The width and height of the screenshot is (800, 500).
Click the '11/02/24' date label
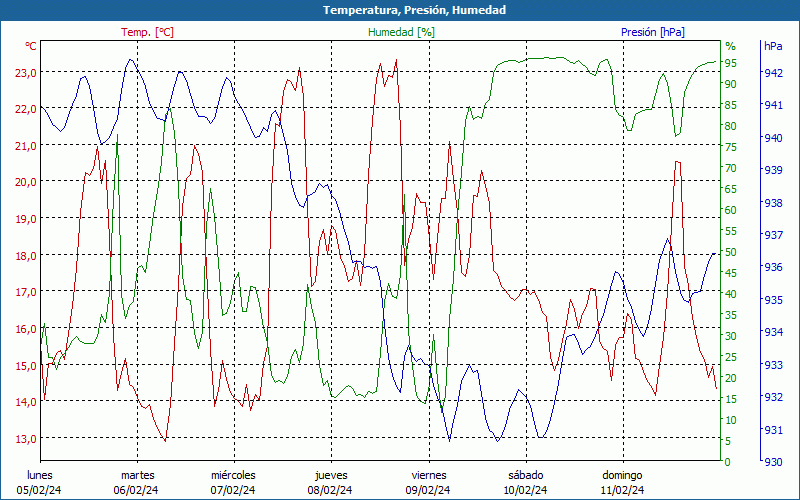(622, 490)
